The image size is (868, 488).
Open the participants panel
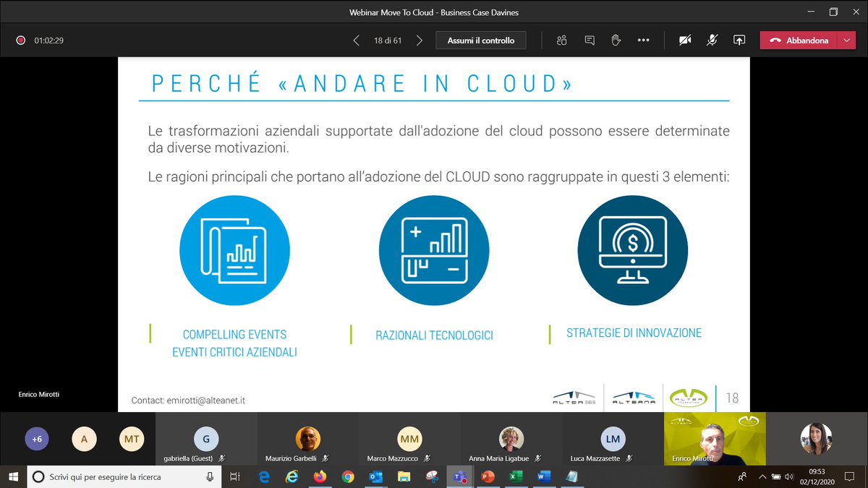coord(561,40)
